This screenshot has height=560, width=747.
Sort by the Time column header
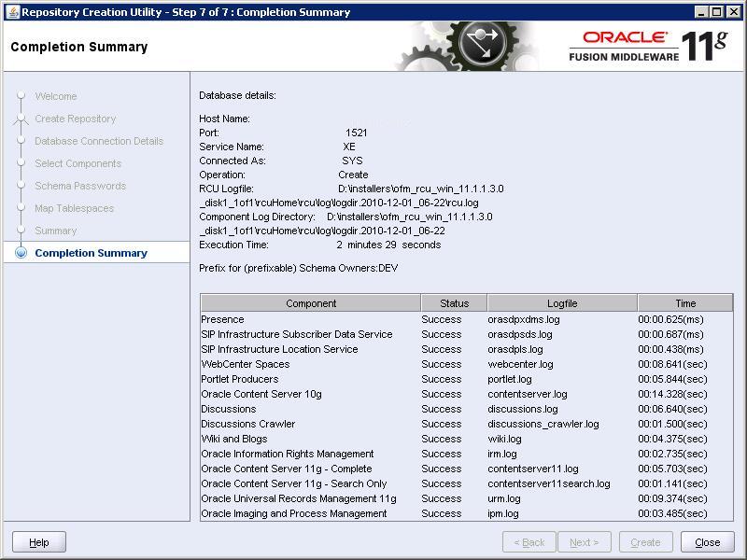pyautogui.click(x=685, y=303)
